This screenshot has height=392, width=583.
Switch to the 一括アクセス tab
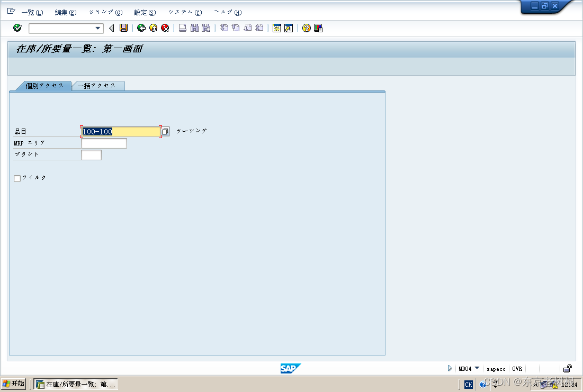[98, 85]
